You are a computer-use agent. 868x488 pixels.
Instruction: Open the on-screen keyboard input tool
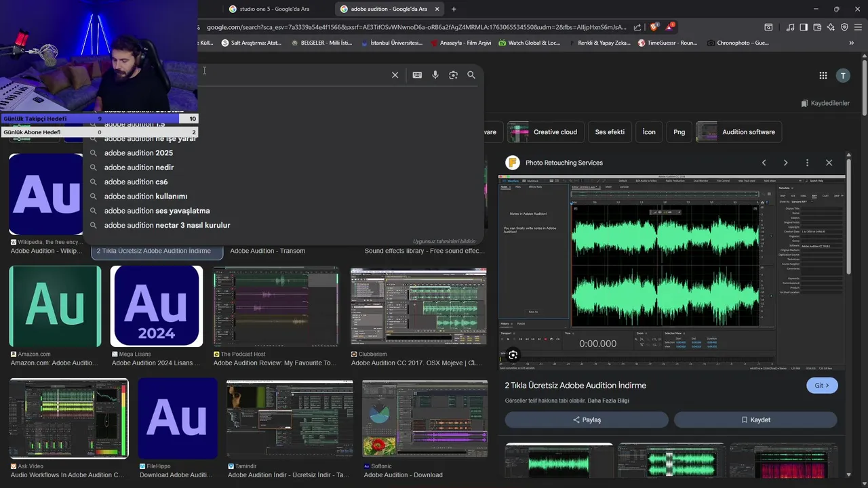417,75
